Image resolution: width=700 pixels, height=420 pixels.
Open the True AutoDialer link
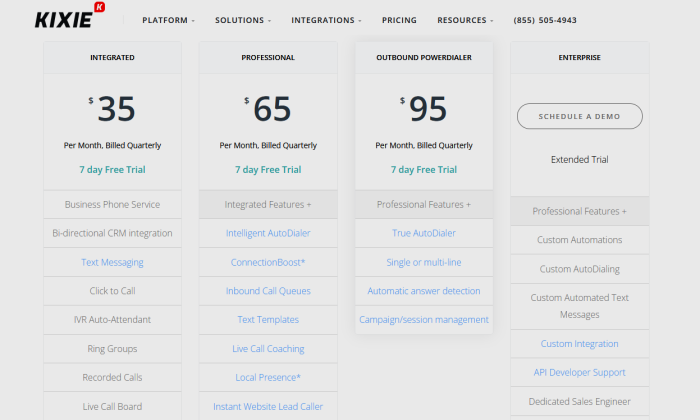tap(424, 233)
